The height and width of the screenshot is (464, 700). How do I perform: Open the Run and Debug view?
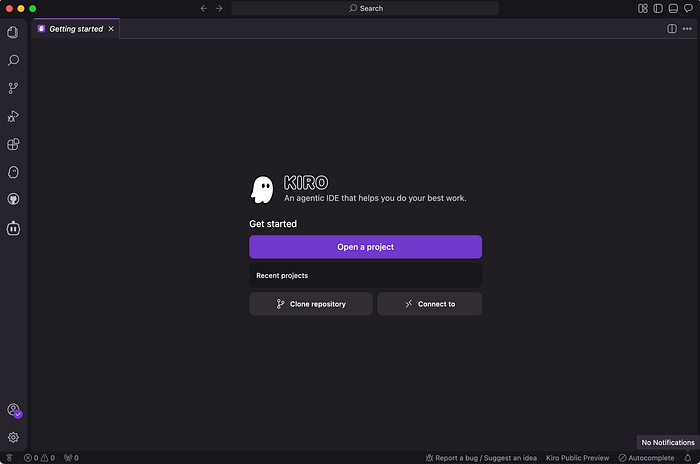pyautogui.click(x=13, y=116)
